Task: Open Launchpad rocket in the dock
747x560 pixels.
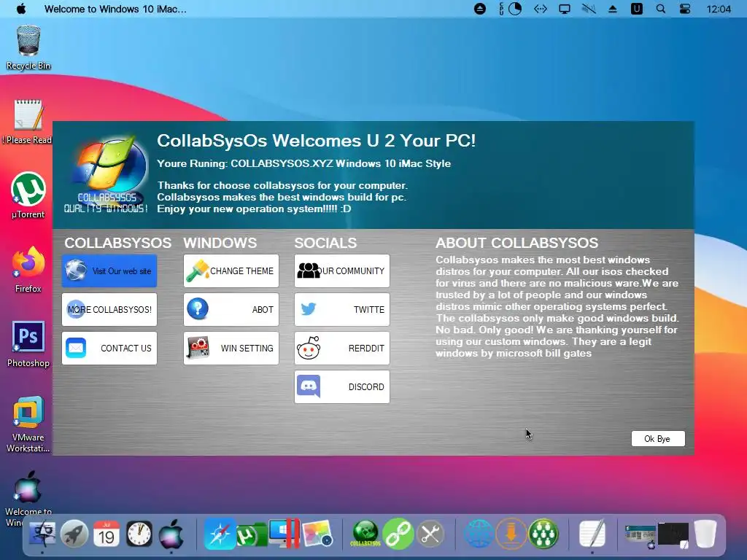Action: (74, 534)
